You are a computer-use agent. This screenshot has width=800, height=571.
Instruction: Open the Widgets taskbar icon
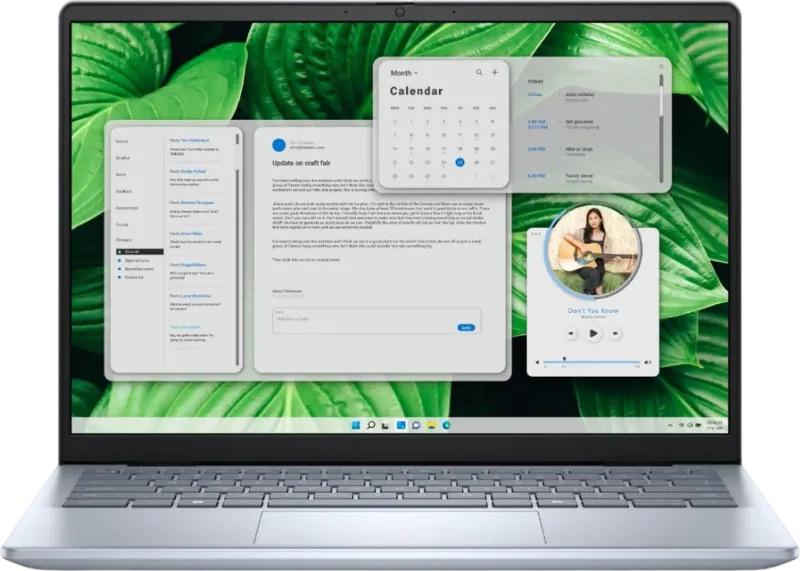tap(401, 425)
